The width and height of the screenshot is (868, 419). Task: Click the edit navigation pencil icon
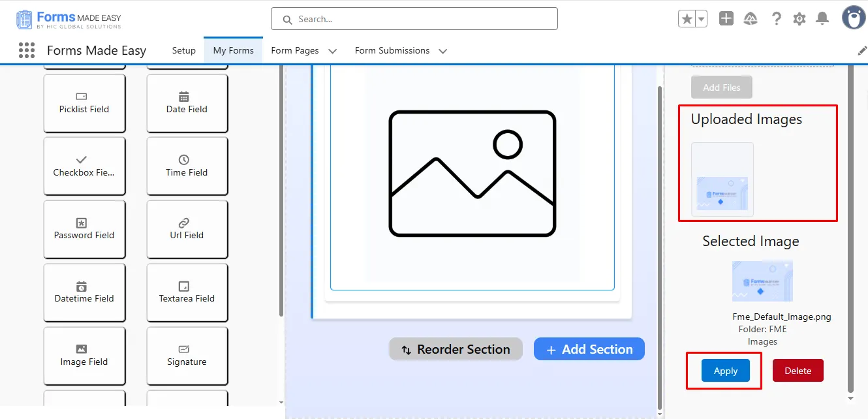[862, 51]
